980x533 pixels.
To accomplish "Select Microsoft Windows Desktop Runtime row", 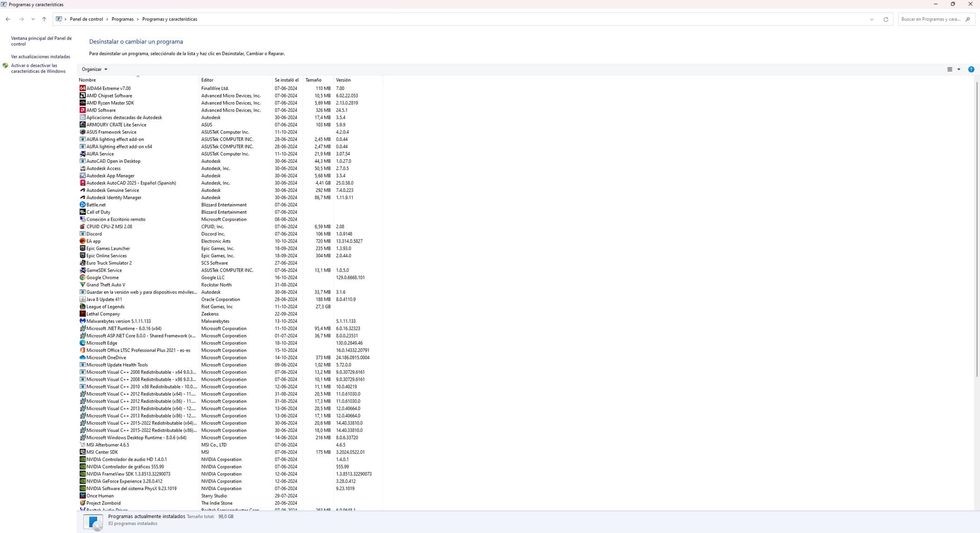I will click(x=230, y=438).
